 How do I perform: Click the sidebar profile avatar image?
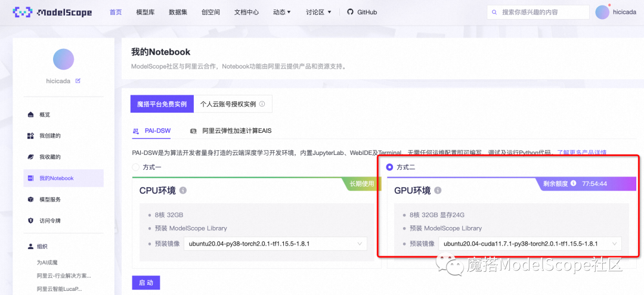coord(63,59)
